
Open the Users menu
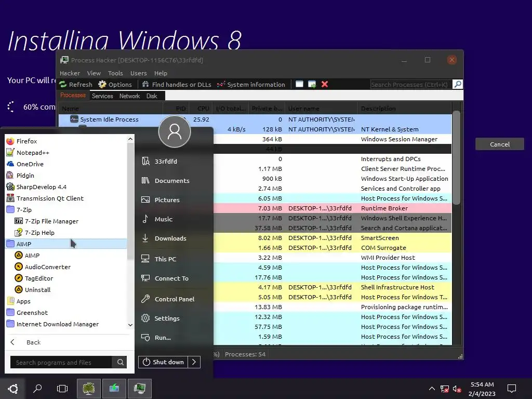coord(138,73)
